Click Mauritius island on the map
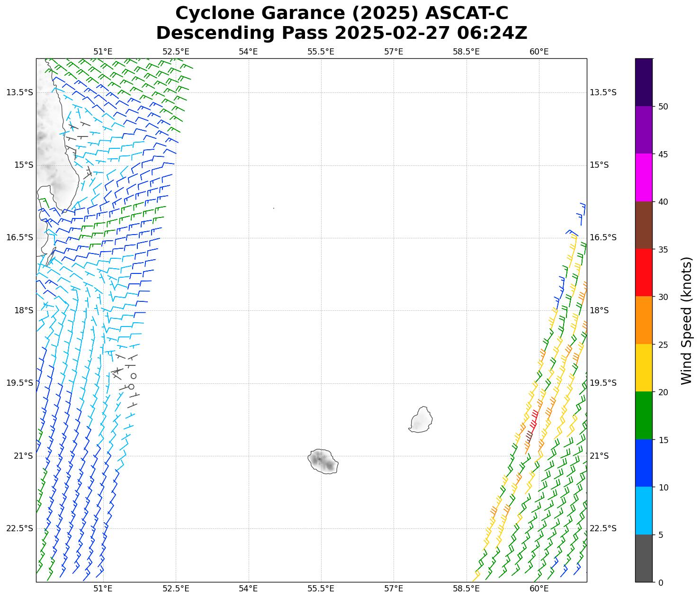The image size is (700, 599). click(x=421, y=420)
